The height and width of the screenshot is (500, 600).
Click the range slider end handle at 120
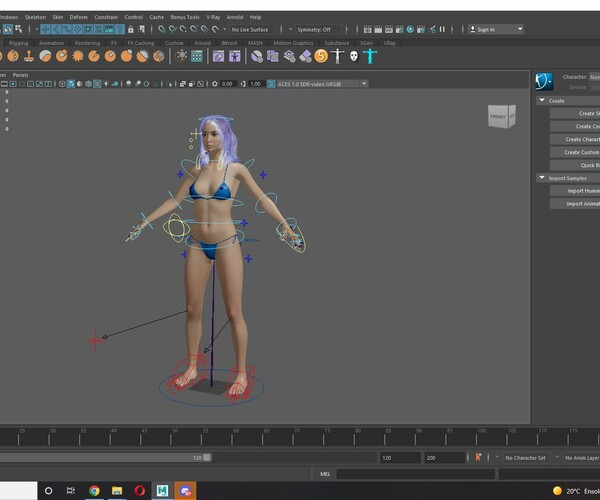coord(207,458)
